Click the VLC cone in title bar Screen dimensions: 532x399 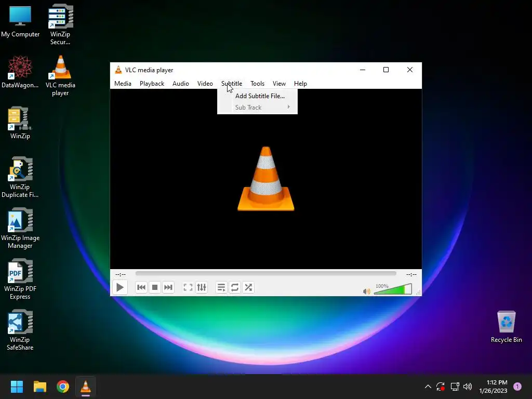point(118,70)
